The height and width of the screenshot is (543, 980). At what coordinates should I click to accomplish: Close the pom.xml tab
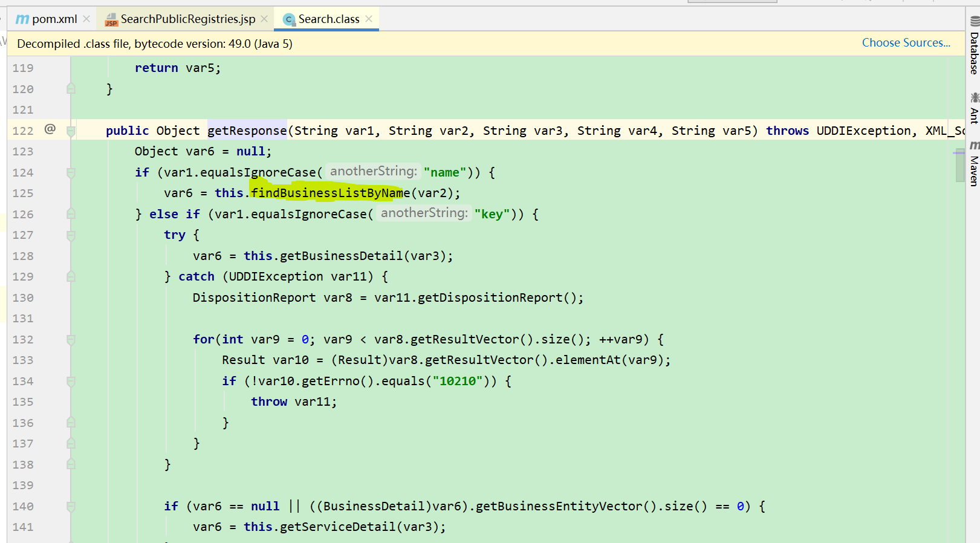(86, 19)
